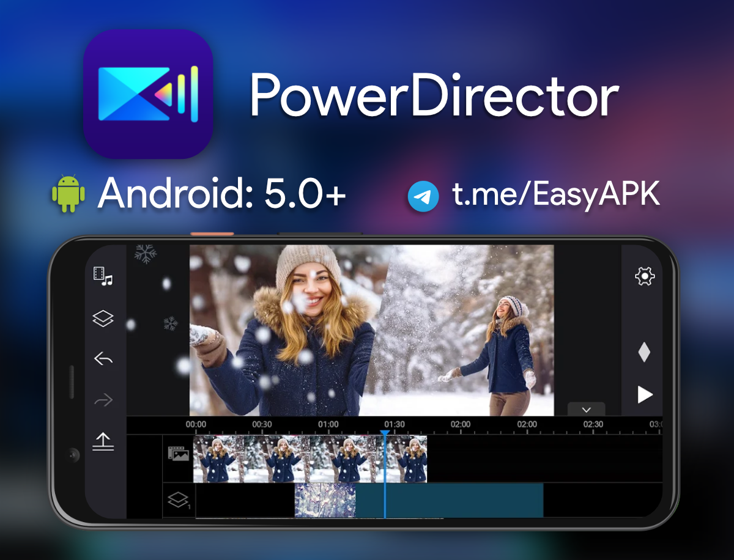Click the PowerDirector app logo
Image resolution: width=734 pixels, height=560 pixels.
pyautogui.click(x=148, y=94)
